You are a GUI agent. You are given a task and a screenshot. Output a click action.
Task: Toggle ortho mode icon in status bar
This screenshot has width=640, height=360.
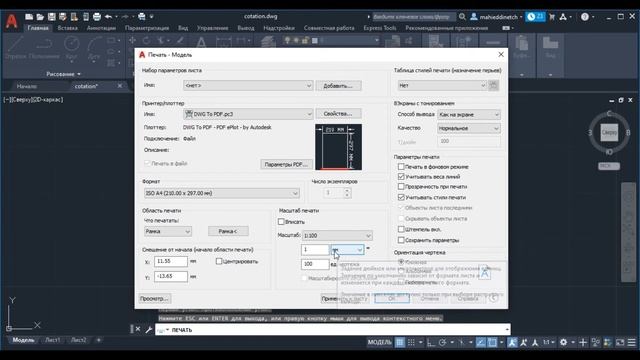click(x=431, y=342)
